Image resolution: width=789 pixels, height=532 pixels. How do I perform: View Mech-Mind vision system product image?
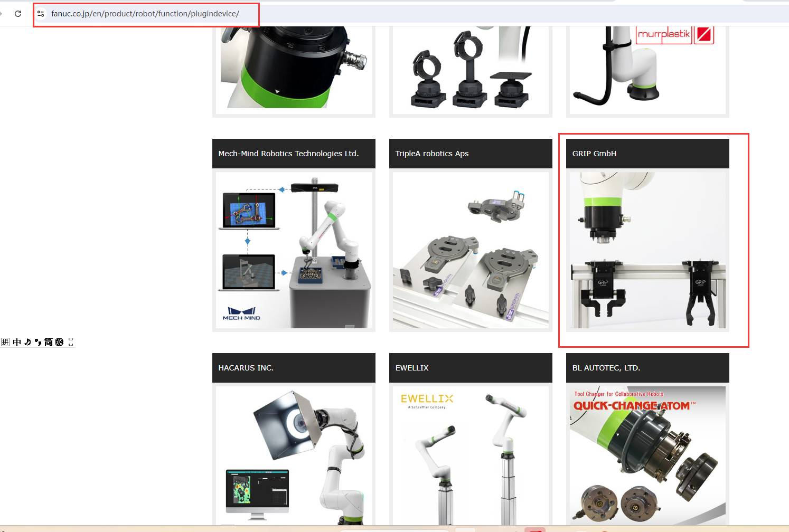[x=294, y=250]
